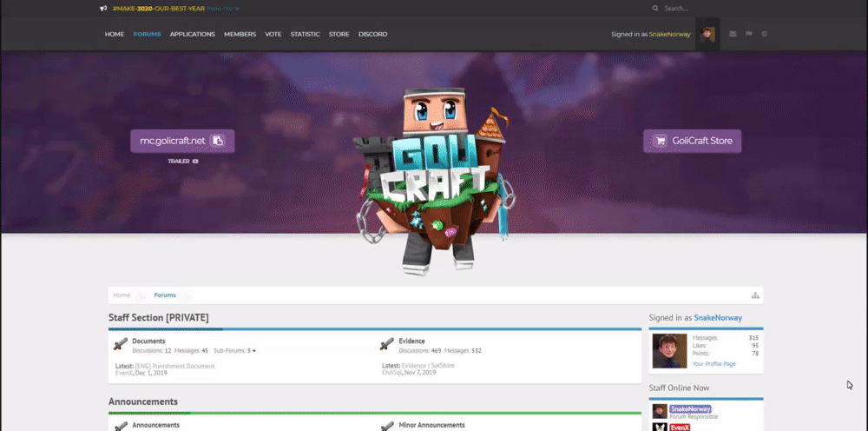
Task: Click sword icon beside Announcements forum
Action: pyautogui.click(x=121, y=426)
